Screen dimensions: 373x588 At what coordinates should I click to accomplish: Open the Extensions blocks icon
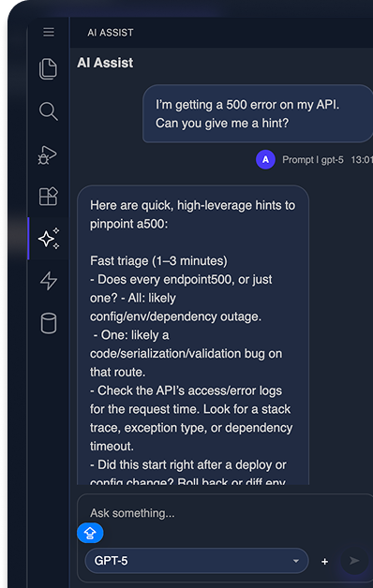tap(49, 196)
